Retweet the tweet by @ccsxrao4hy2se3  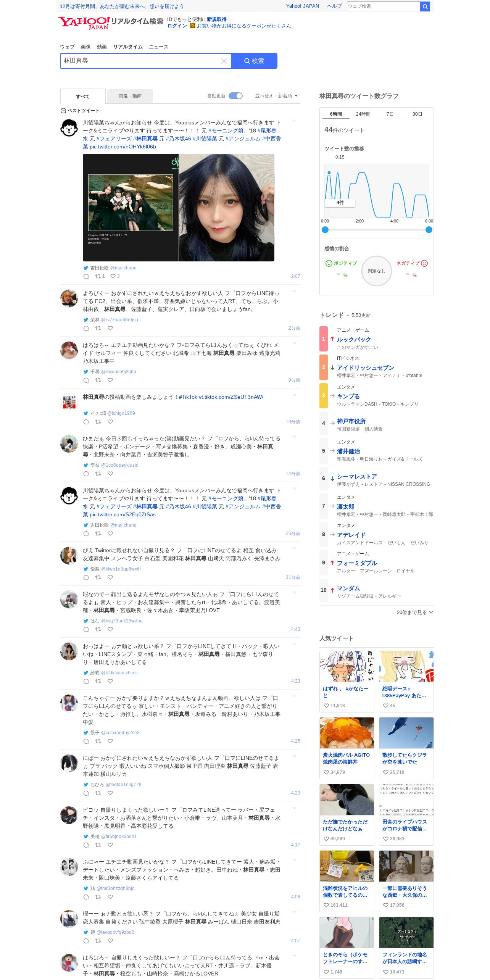tap(98, 741)
